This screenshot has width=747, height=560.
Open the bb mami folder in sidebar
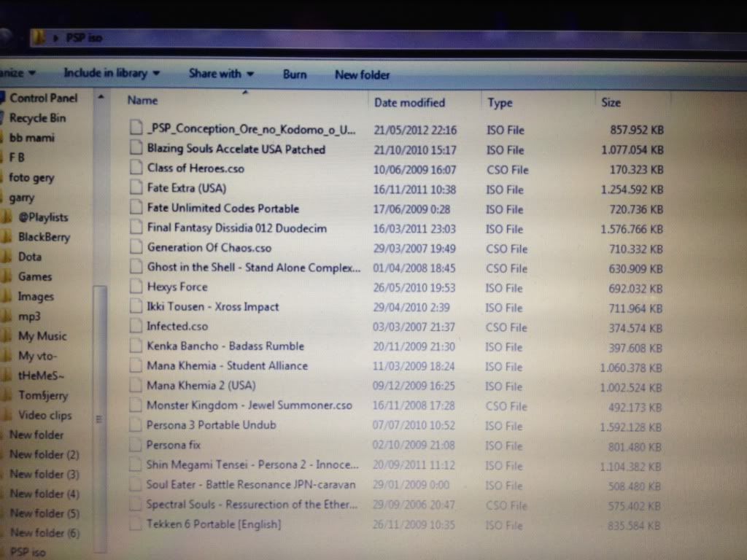[32, 138]
